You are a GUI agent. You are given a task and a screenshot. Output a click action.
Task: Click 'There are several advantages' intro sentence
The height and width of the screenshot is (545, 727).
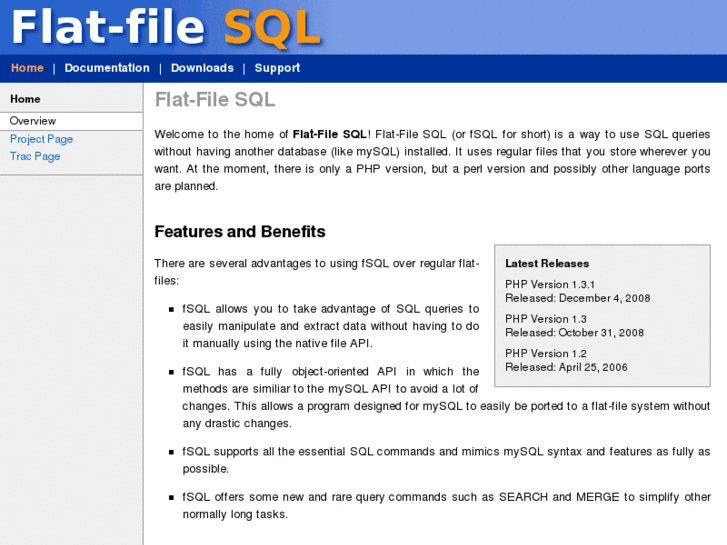click(317, 272)
